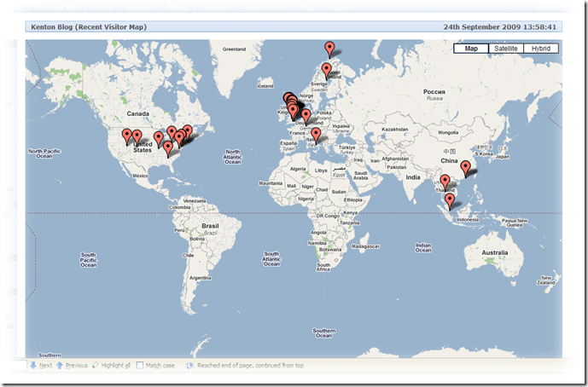This screenshot has height=387, width=588.
Task: Click the "Previous" find button label
Action: pyautogui.click(x=77, y=366)
